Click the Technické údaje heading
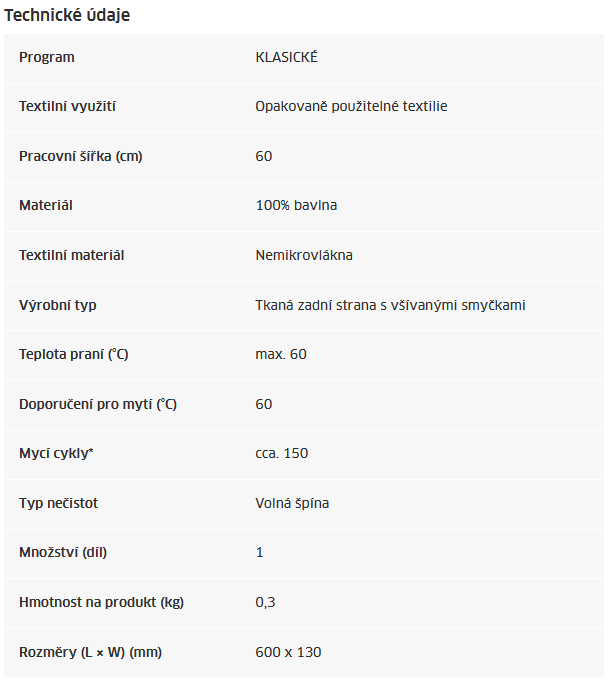Viewport: 612px width, 681px height. pos(67,15)
